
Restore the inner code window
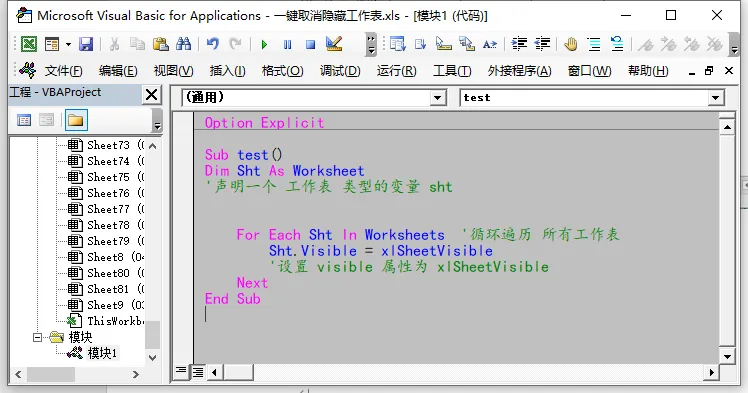[709, 71]
